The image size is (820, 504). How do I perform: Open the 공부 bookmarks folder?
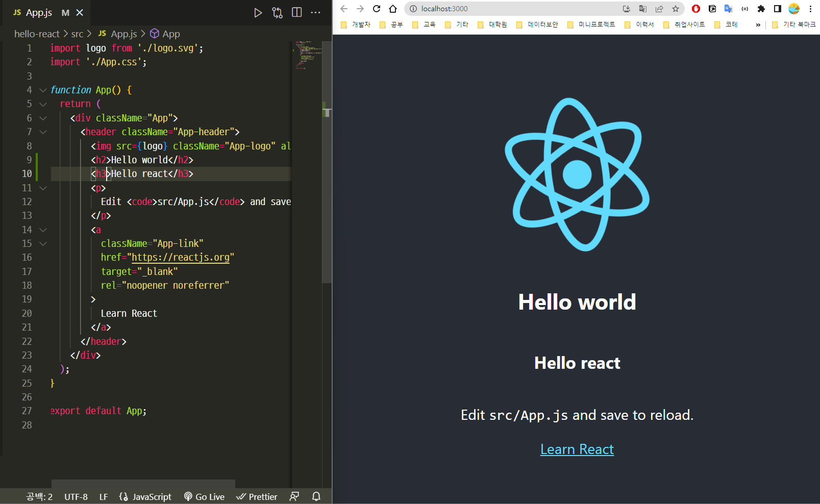coord(391,24)
